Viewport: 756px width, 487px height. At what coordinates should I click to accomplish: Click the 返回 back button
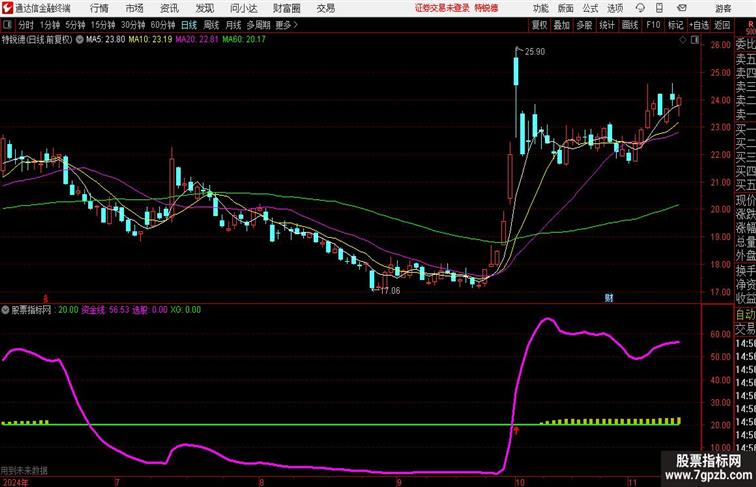click(x=722, y=25)
